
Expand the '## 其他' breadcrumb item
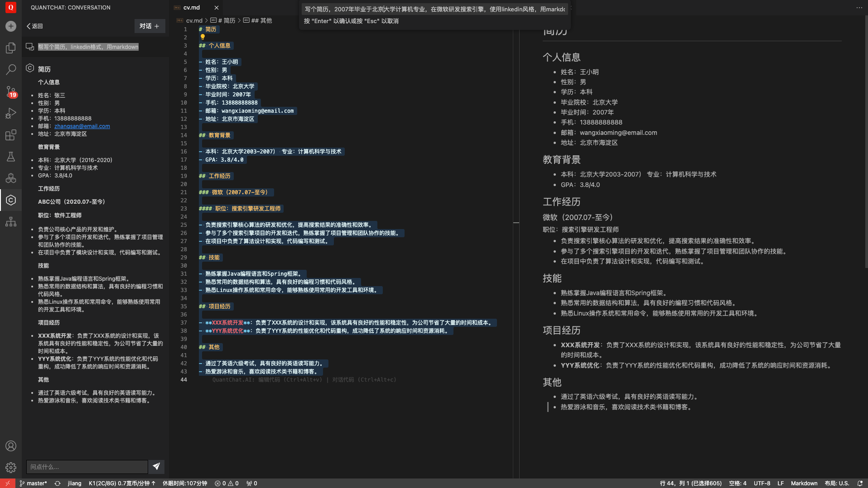click(261, 20)
